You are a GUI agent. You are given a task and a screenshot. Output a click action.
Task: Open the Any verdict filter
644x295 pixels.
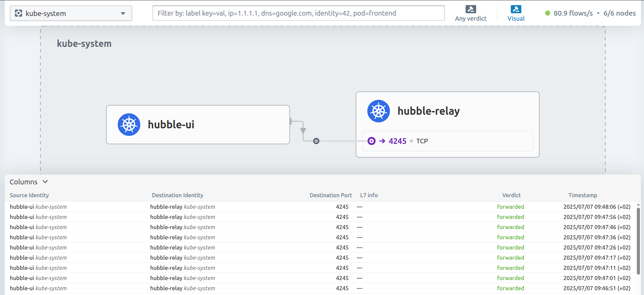point(471,14)
